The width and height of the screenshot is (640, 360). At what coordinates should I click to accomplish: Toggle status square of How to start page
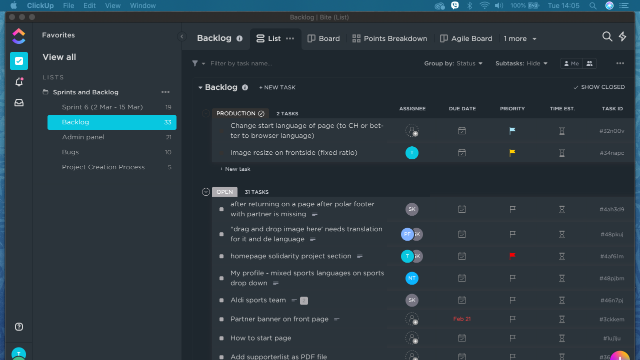click(221, 338)
